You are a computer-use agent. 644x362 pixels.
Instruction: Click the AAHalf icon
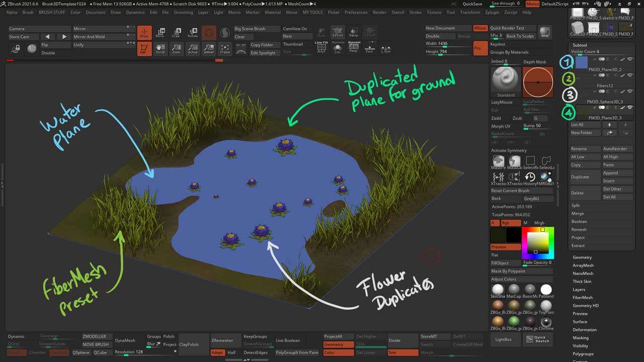[209, 49]
